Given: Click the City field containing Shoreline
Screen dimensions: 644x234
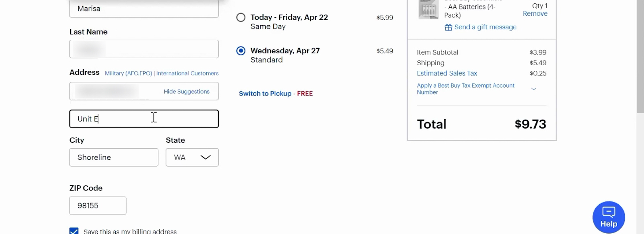Looking at the screenshot, I should point(114,157).
